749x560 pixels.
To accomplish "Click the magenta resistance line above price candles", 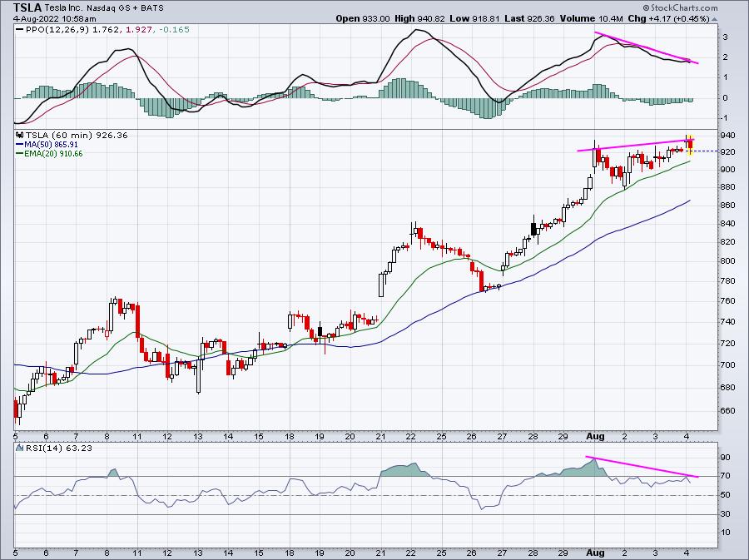I will tap(636, 145).
